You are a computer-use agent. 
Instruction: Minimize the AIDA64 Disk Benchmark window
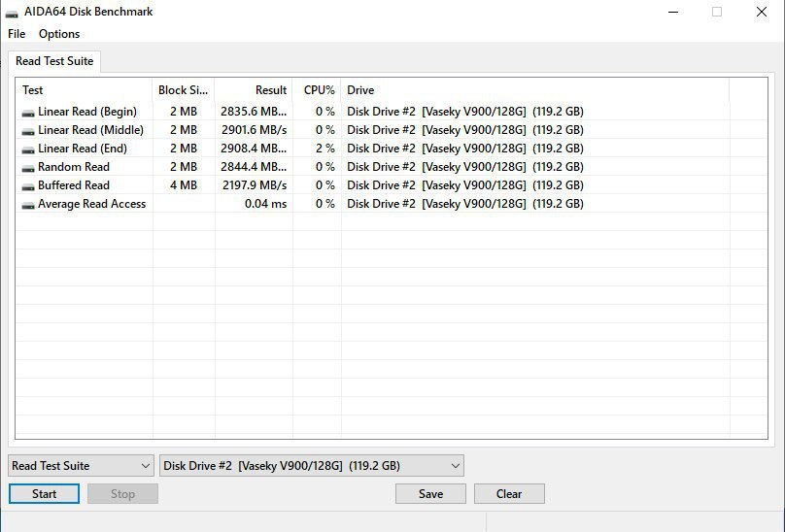pos(673,12)
